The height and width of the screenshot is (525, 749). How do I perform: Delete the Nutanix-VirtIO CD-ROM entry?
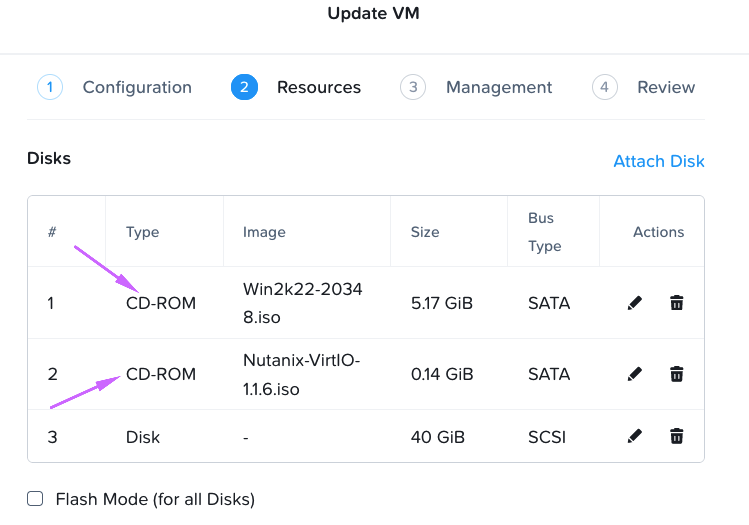pyautogui.click(x=676, y=374)
